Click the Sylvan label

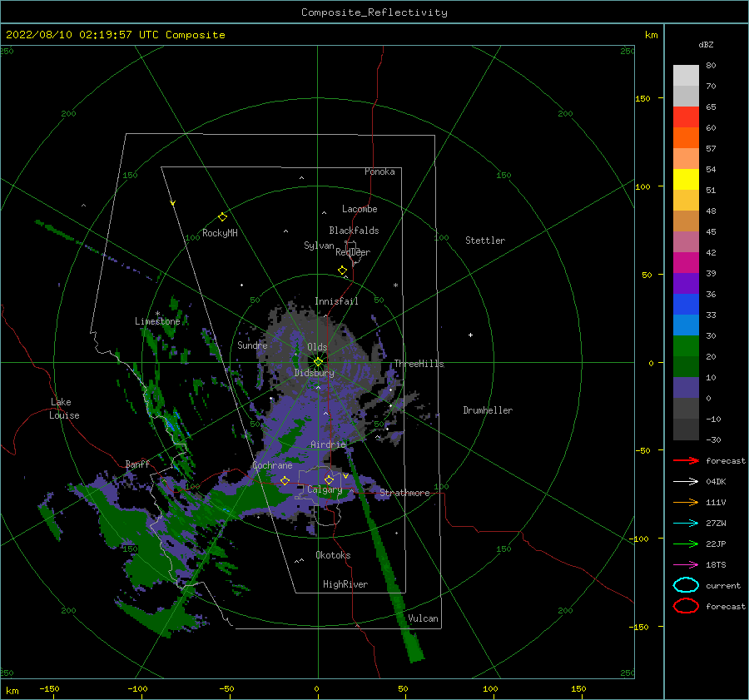[x=319, y=246]
